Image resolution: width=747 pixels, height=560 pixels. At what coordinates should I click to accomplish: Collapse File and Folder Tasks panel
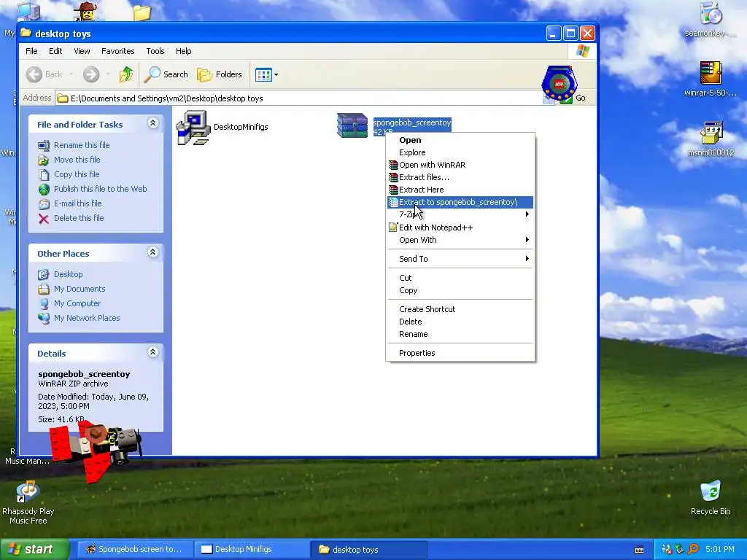152,123
